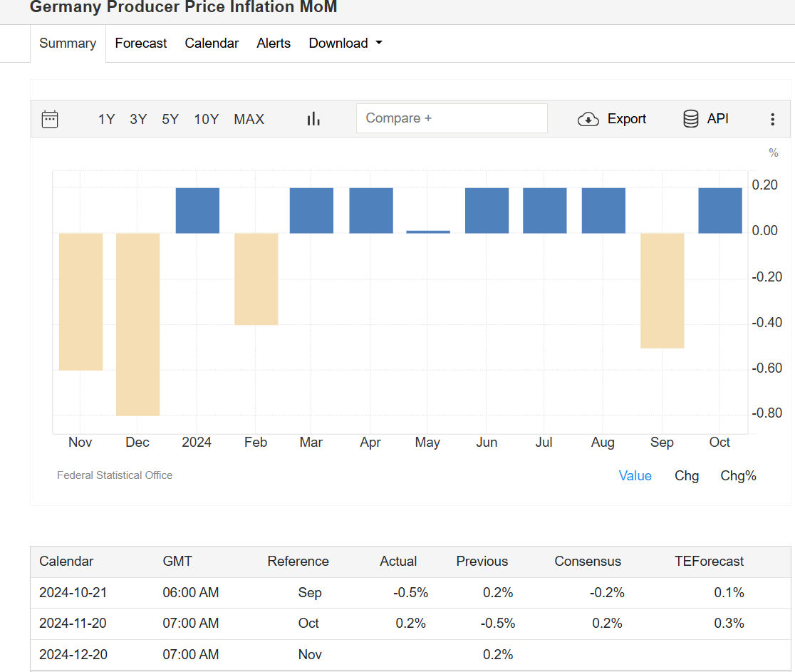The image size is (795, 672).
Task: Click the Consensus -0.2% value for Sep
Action: 607,592
